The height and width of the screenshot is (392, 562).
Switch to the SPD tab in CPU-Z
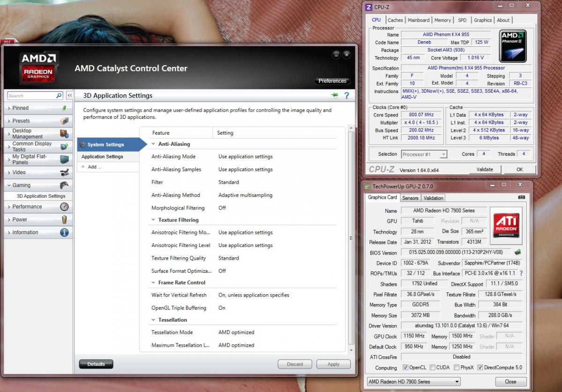click(x=462, y=20)
